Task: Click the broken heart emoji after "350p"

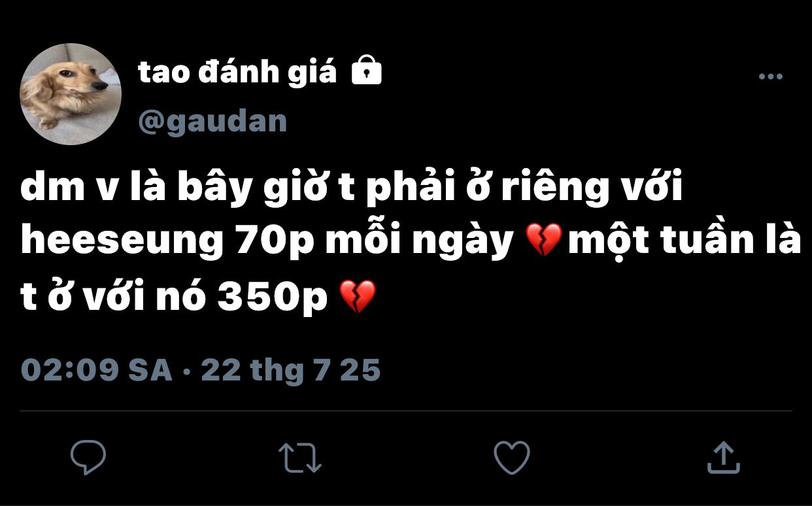Action: click(358, 296)
